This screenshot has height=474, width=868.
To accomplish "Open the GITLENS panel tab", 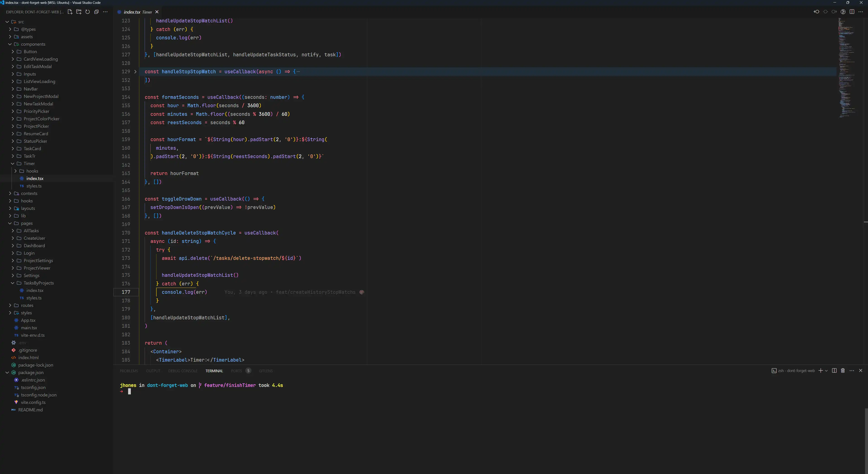I will pos(266,371).
